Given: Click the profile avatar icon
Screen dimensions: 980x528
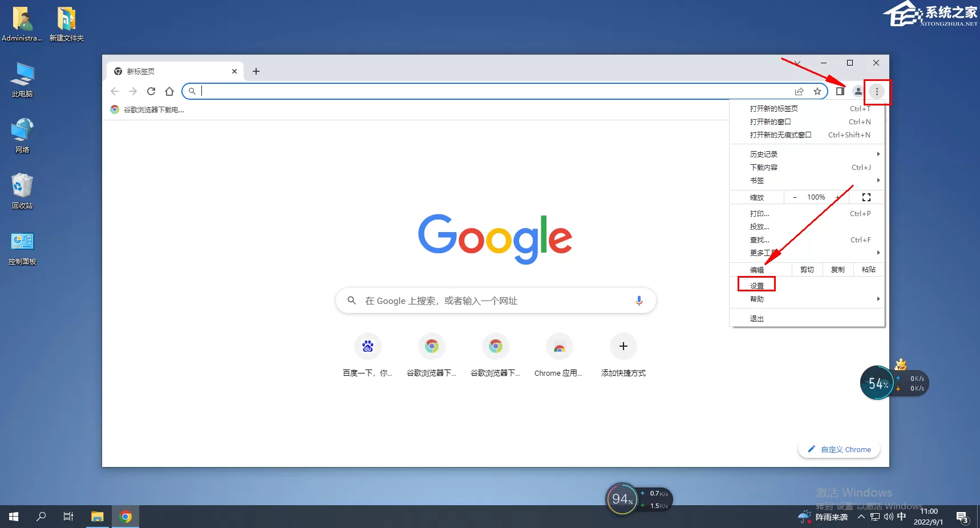Looking at the screenshot, I should (858, 91).
